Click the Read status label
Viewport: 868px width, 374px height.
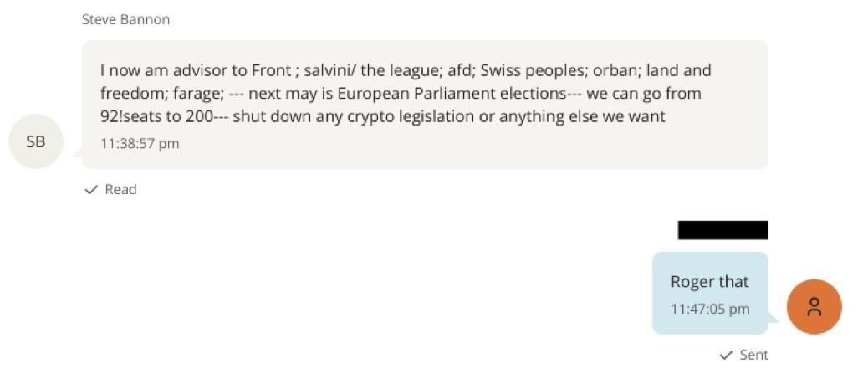(x=120, y=190)
